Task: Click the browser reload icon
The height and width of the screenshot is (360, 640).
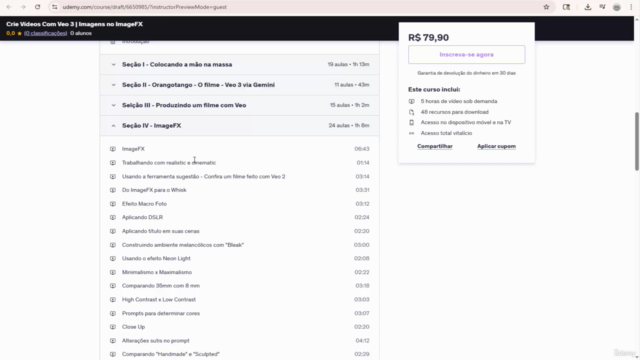Action: (37, 7)
